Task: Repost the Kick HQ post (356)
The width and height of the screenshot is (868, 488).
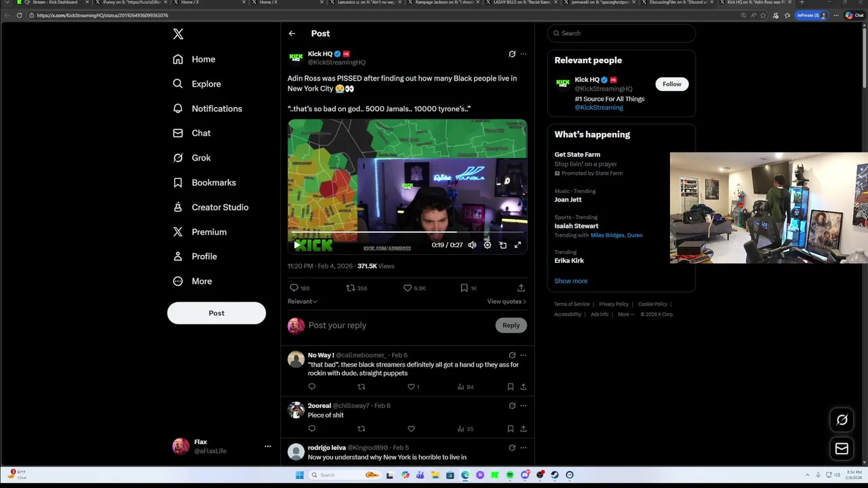Action: pyautogui.click(x=357, y=288)
